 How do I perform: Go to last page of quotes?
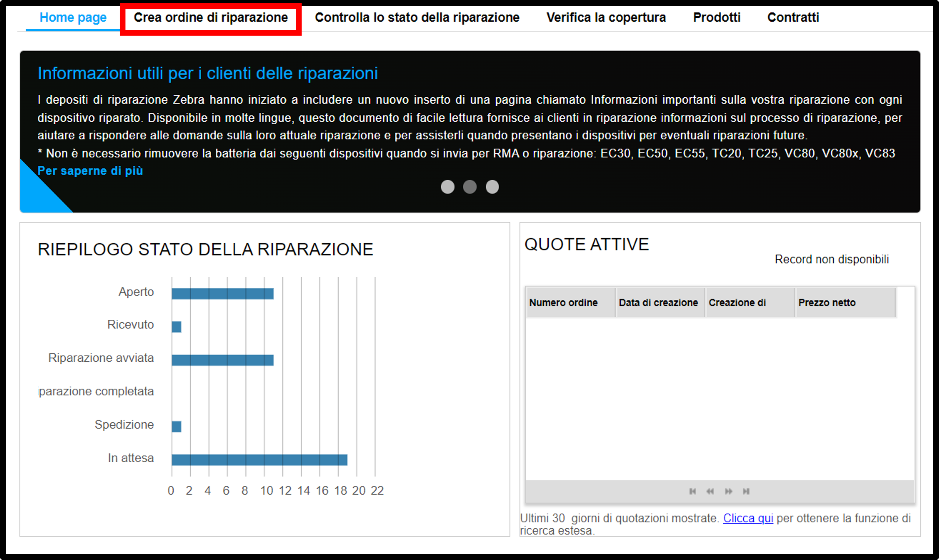(746, 491)
